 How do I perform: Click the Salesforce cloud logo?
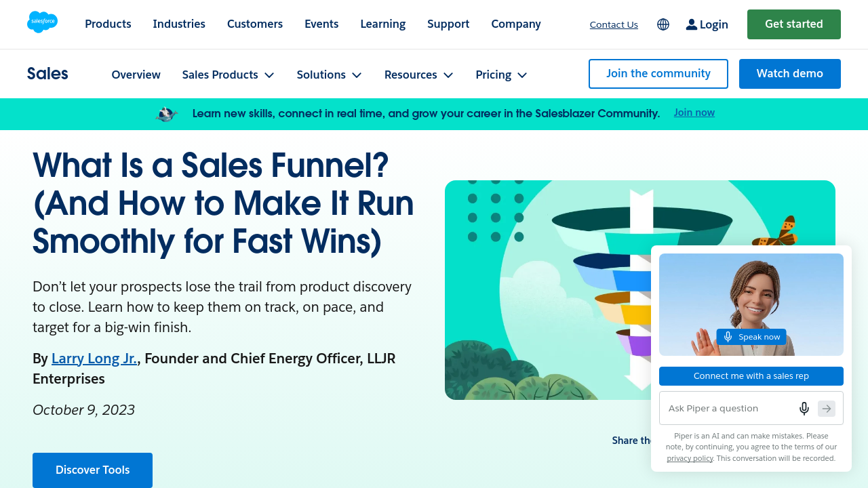click(x=42, y=22)
